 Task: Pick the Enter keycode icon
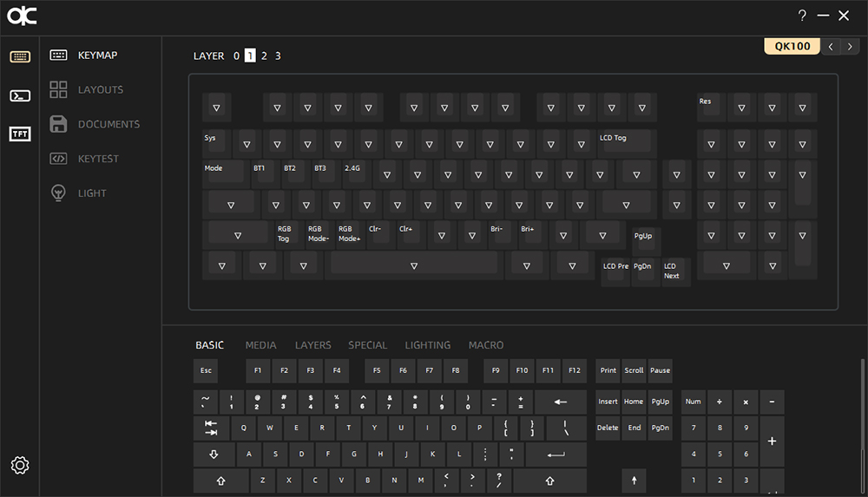pyautogui.click(x=556, y=454)
